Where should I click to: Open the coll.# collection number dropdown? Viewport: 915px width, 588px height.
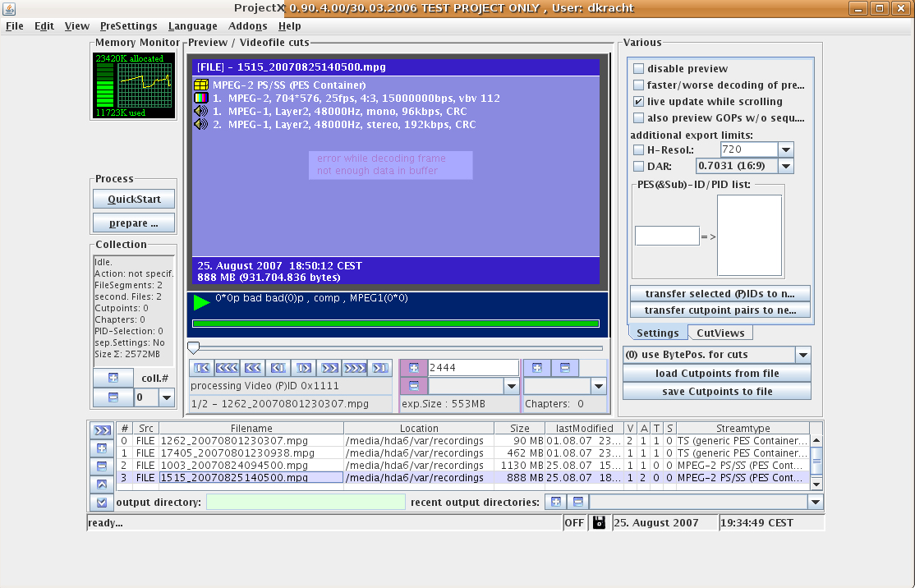(x=167, y=397)
